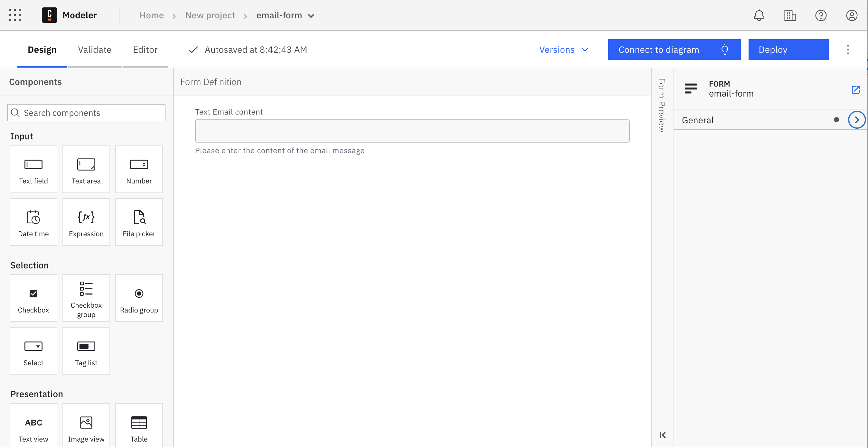Click the Search components field
The image size is (868, 448).
coord(86,113)
